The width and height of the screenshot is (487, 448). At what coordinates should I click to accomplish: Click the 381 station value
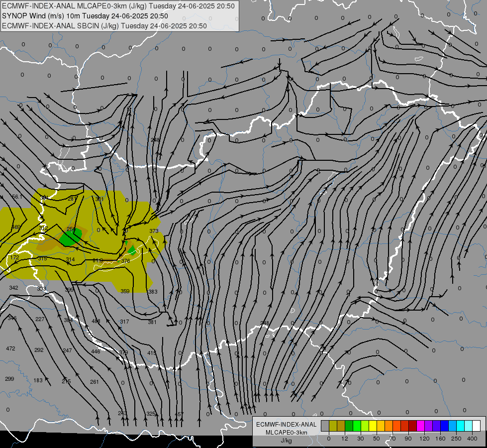[152, 322]
